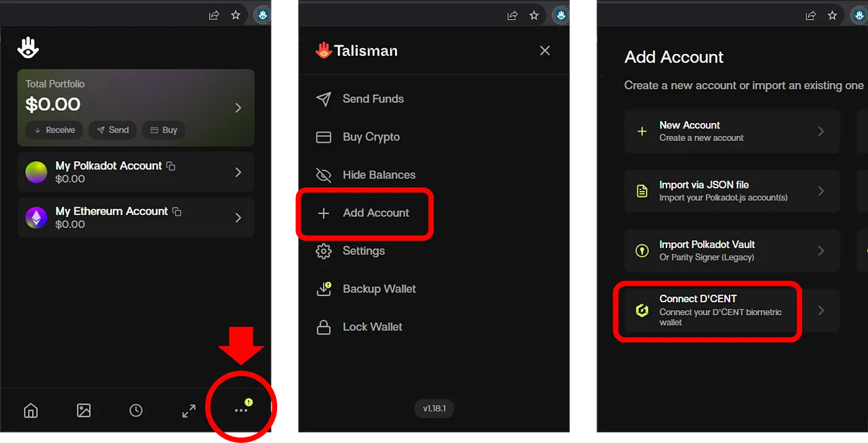Copy My Polkadot Account address
Viewport: 868px width, 443px height.
coord(171,166)
